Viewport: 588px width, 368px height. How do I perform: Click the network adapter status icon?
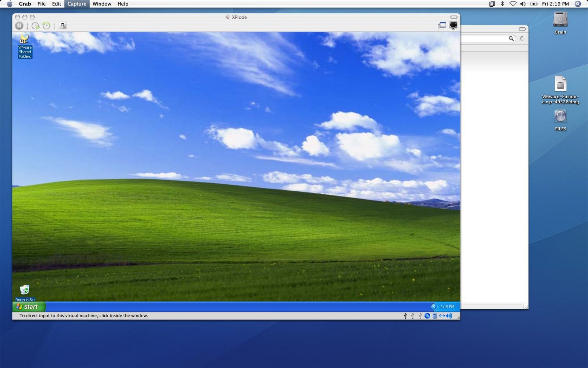(x=442, y=316)
